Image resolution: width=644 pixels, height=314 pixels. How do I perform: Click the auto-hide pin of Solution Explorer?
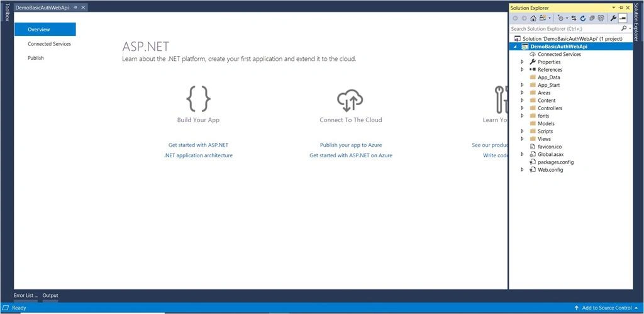(x=621, y=8)
